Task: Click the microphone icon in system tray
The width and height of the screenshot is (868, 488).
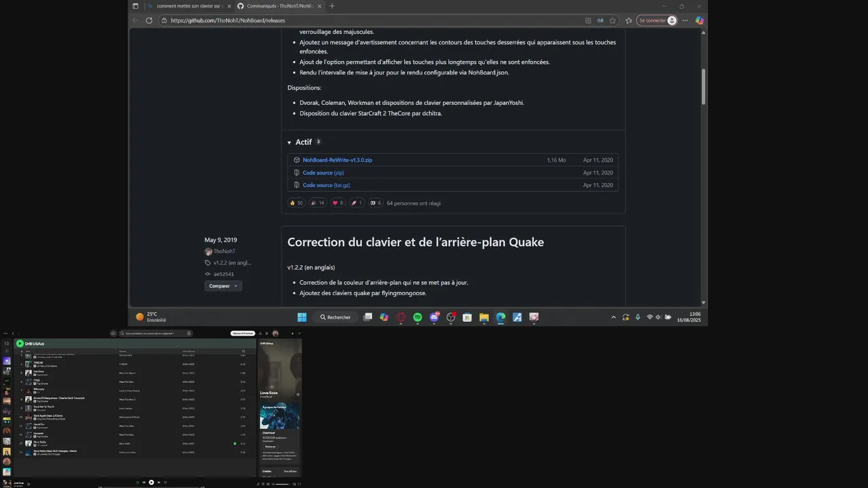Action: pos(637,317)
